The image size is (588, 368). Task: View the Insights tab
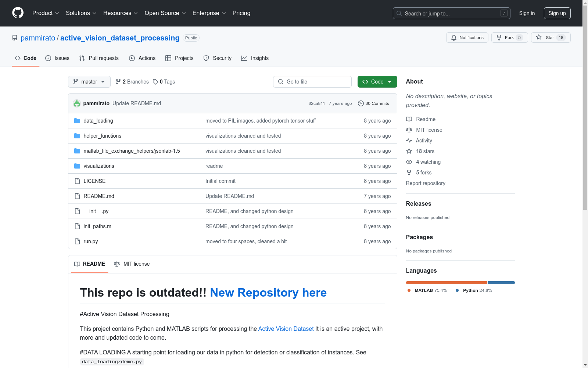(x=255, y=58)
